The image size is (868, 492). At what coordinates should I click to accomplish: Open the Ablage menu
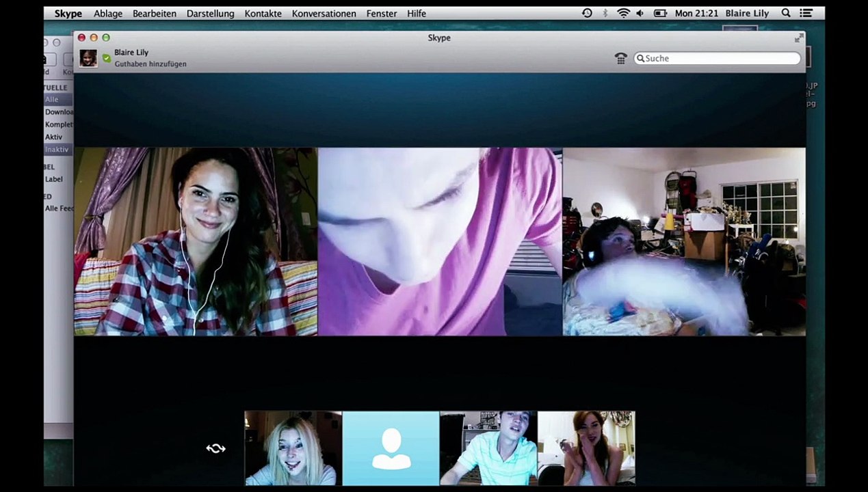pos(108,14)
